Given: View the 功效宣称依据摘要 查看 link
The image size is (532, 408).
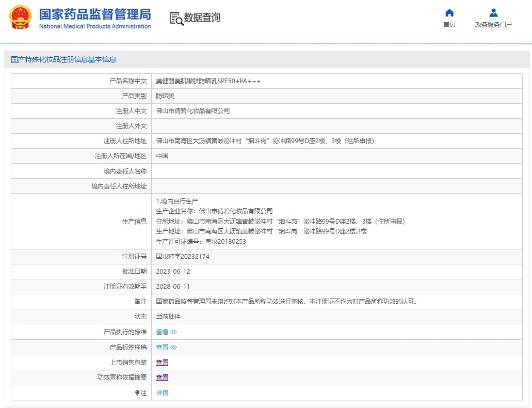Looking at the screenshot, I should (162, 378).
